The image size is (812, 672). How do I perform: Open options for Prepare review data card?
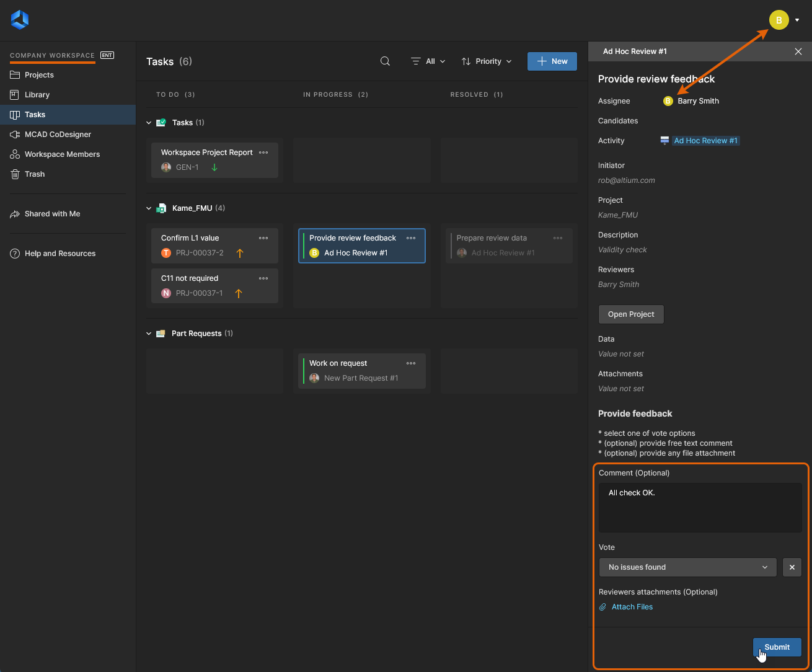[x=558, y=238]
